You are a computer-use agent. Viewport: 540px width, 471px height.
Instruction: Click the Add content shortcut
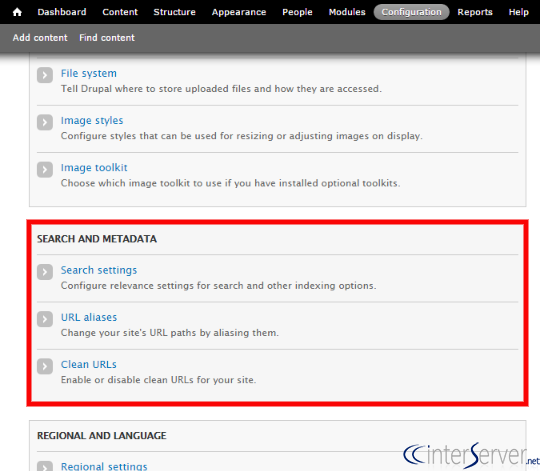tap(40, 38)
